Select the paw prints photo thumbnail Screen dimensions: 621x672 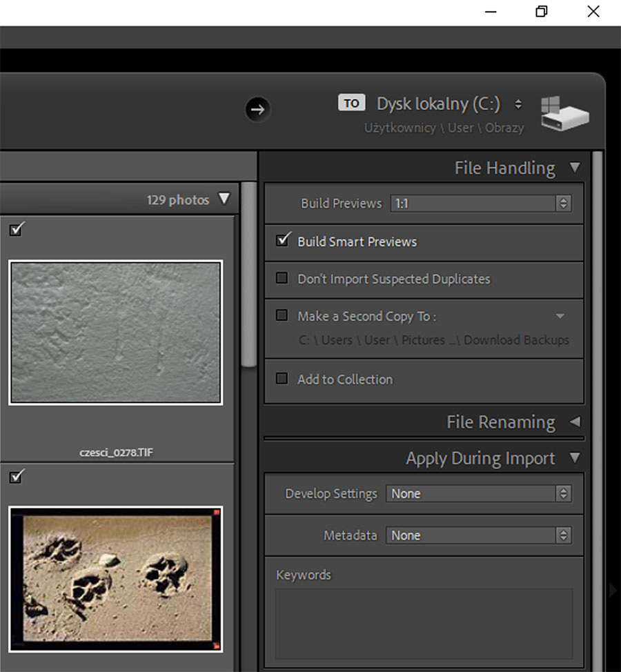tap(115, 578)
